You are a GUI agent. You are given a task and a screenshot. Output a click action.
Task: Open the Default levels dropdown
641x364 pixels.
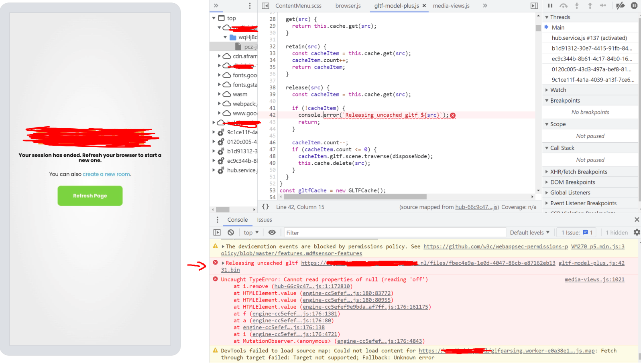coord(529,233)
